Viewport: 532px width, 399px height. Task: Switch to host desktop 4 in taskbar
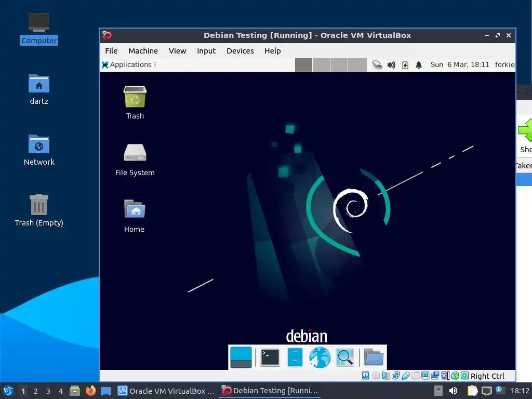pyautogui.click(x=61, y=391)
